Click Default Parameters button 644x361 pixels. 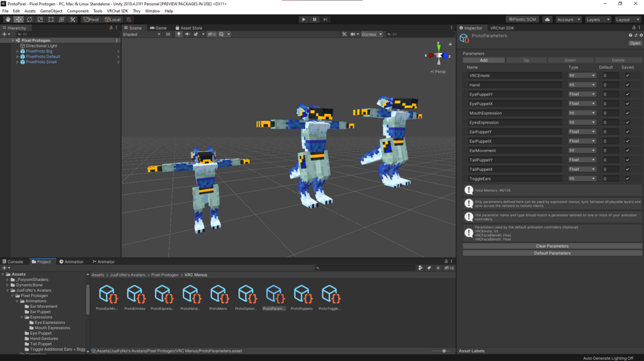pos(552,253)
